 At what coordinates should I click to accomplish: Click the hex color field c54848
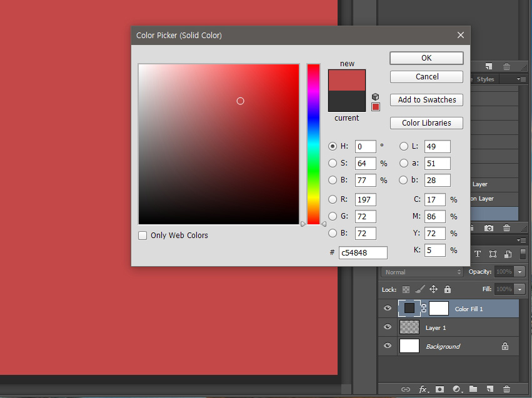[363, 252]
